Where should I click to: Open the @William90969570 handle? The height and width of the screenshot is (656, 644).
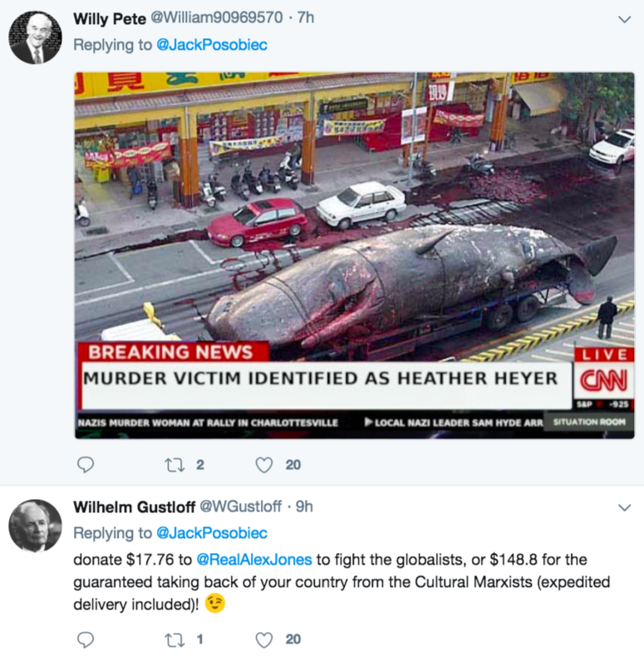[x=217, y=17]
